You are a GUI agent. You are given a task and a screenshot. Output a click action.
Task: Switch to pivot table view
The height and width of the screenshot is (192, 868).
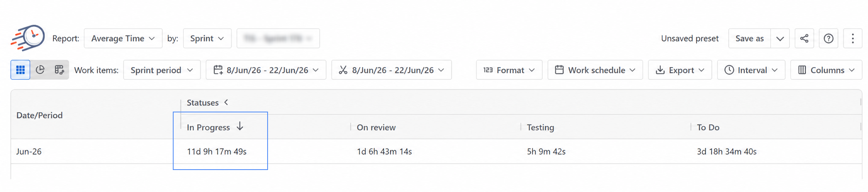click(x=59, y=70)
